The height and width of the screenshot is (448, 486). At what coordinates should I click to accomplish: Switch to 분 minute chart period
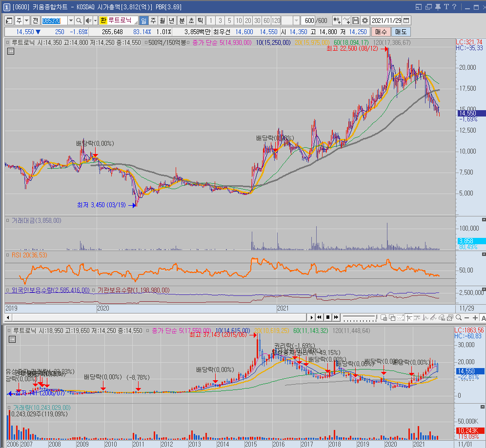[x=182, y=20]
